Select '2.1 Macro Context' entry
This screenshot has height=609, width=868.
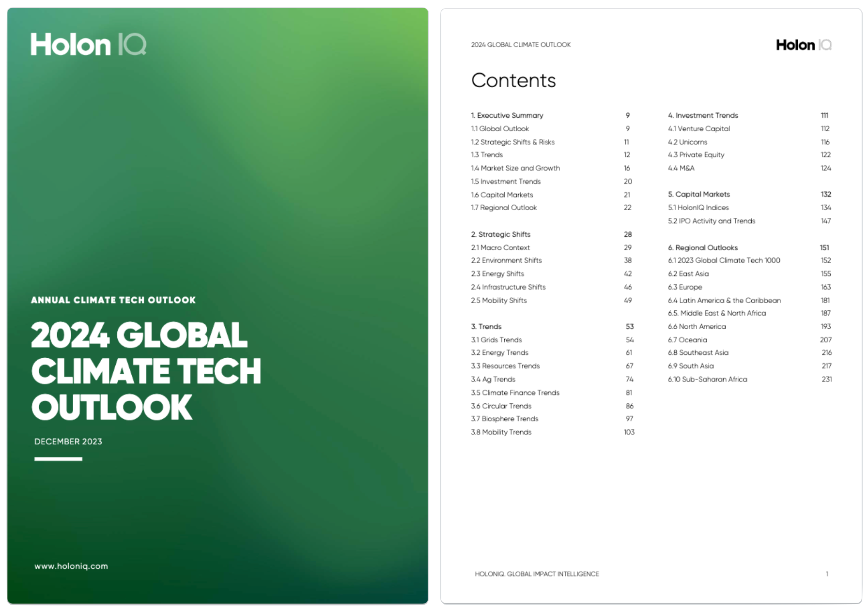pos(500,247)
